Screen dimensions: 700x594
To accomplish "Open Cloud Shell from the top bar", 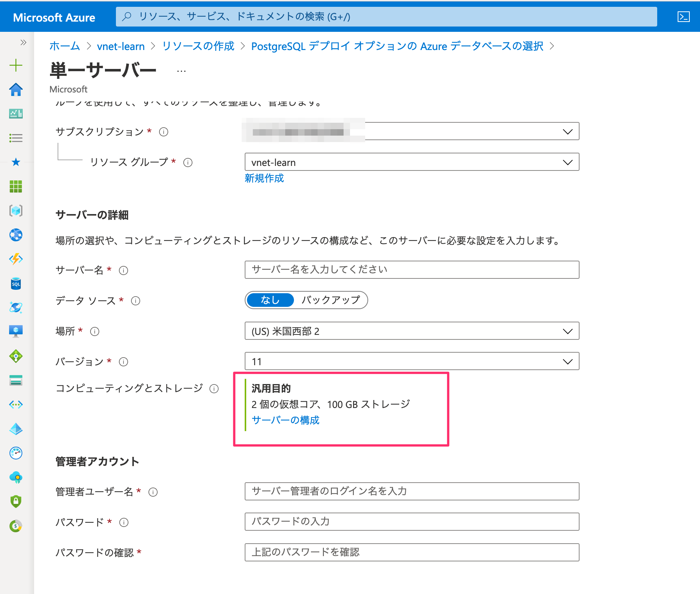I will pos(683,17).
